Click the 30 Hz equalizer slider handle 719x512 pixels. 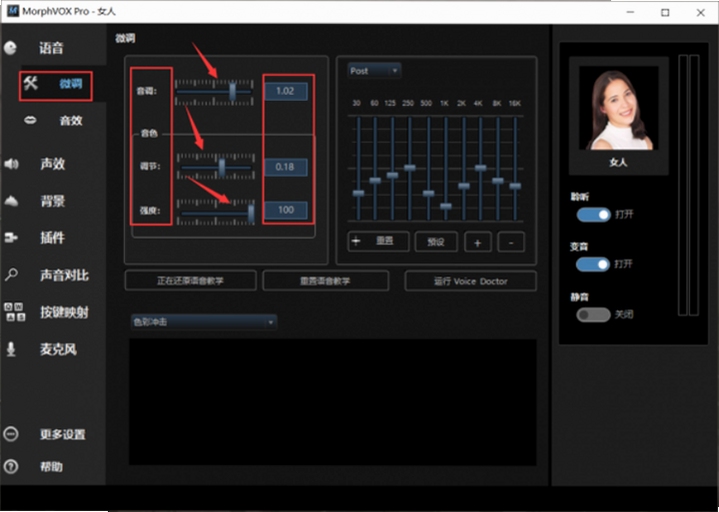point(359,193)
